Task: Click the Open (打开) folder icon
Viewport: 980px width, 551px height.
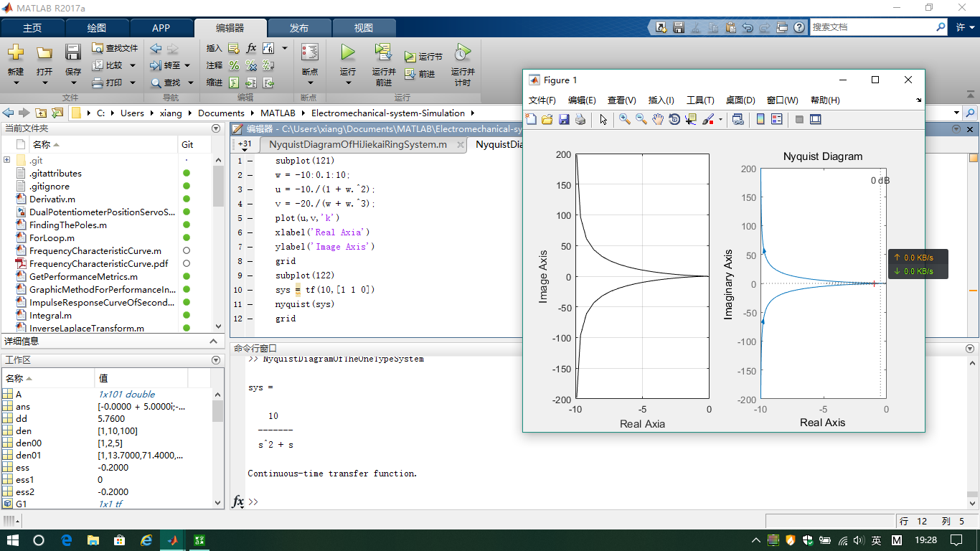Action: (44, 52)
